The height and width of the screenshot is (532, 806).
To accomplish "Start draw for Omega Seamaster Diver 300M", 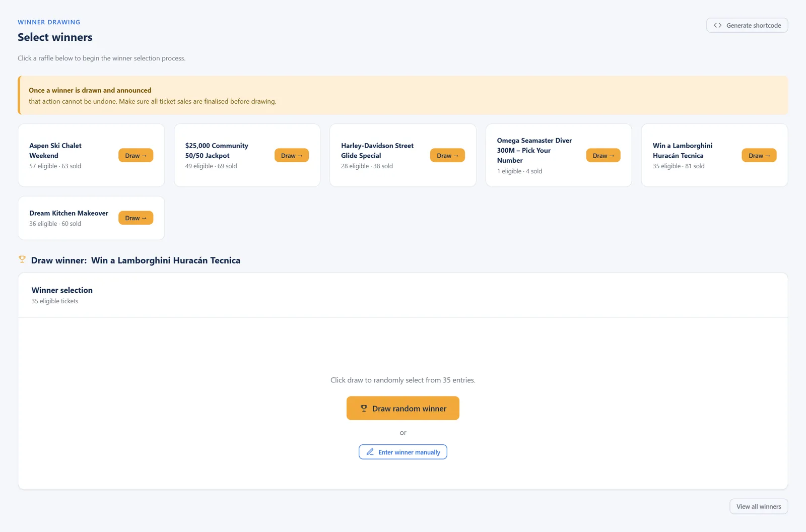I will [603, 156].
